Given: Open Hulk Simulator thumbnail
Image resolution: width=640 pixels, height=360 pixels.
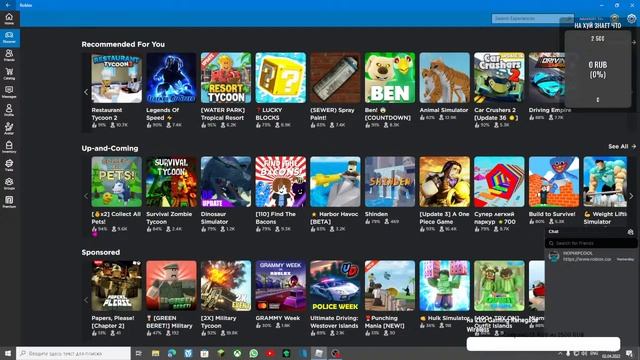Looking at the screenshot, I should pyautogui.click(x=444, y=286).
